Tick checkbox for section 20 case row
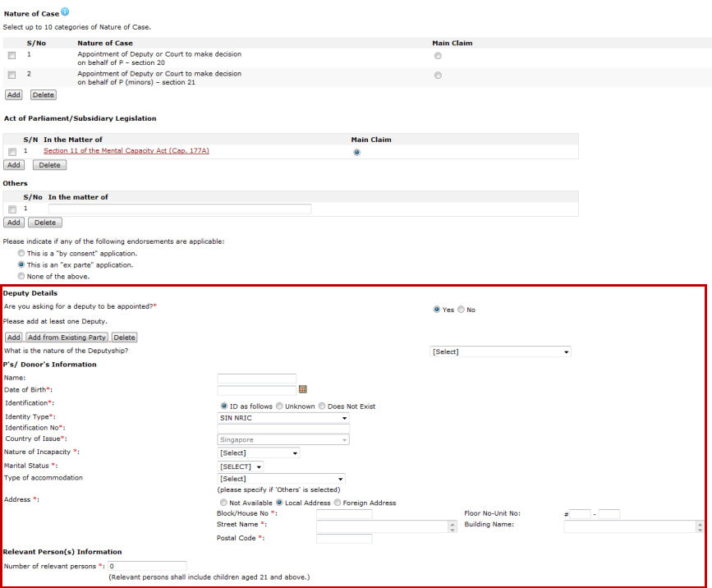The image size is (712, 588). click(x=11, y=56)
